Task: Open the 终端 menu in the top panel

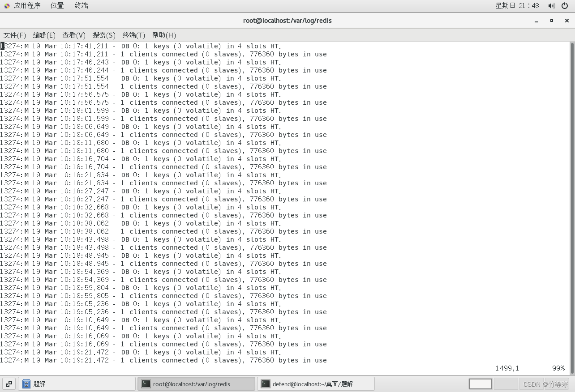Action: (81, 6)
